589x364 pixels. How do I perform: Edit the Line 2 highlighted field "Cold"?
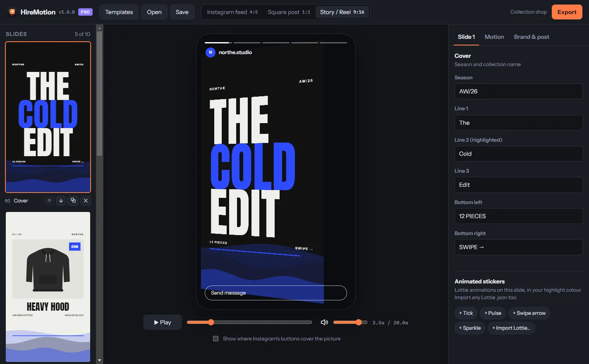[x=519, y=154]
